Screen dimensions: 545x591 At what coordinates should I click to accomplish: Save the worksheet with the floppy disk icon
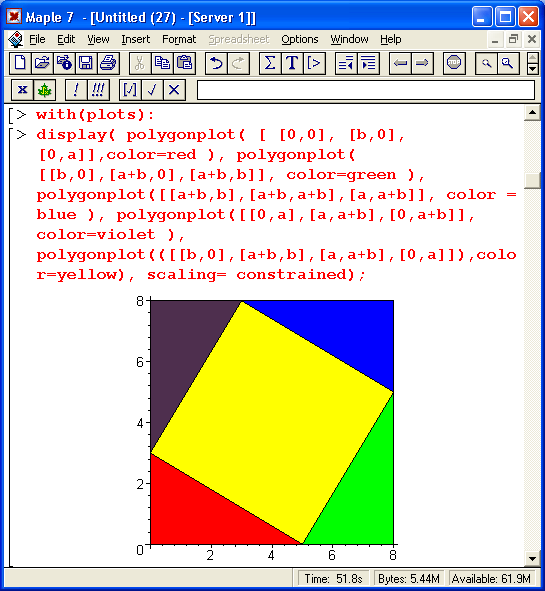[86, 63]
